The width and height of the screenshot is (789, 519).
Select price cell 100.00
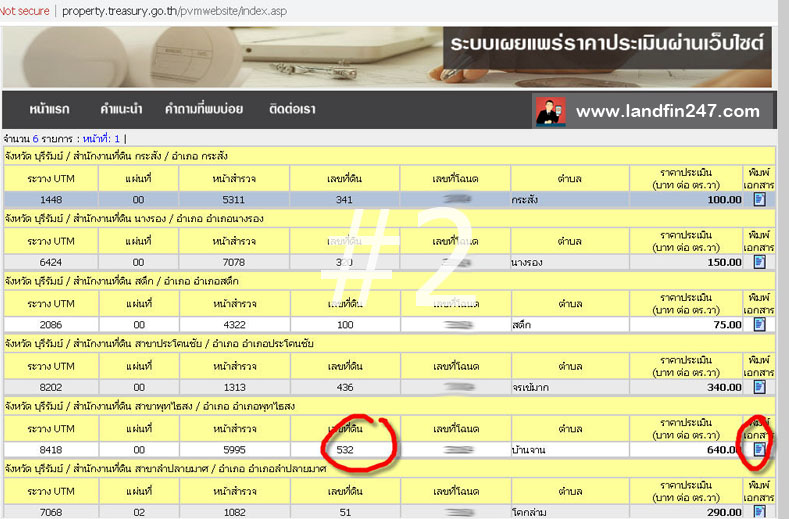tap(686, 199)
